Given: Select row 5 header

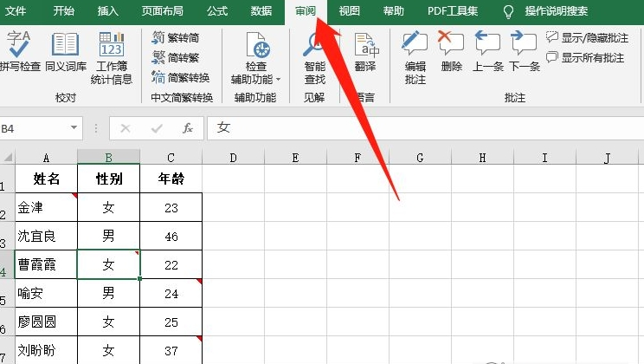Looking at the screenshot, I should pyautogui.click(x=7, y=293).
